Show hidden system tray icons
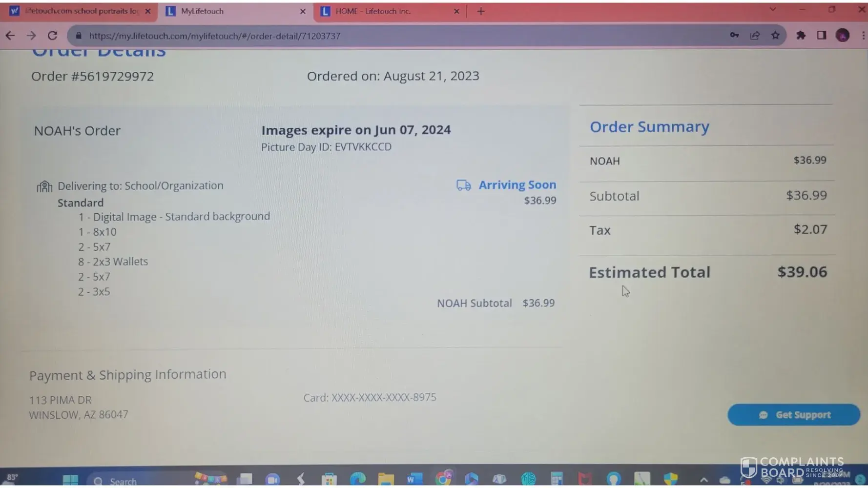The width and height of the screenshot is (868, 488). tap(704, 480)
